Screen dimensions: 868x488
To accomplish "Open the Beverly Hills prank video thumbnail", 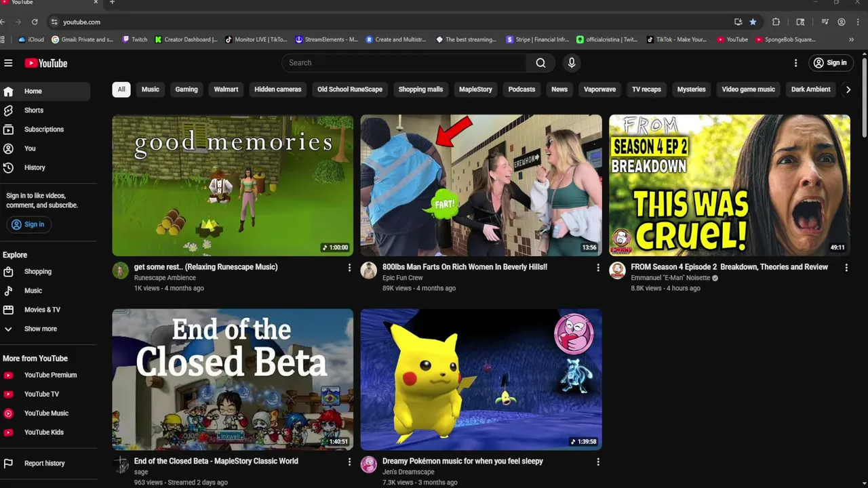I will [x=481, y=185].
